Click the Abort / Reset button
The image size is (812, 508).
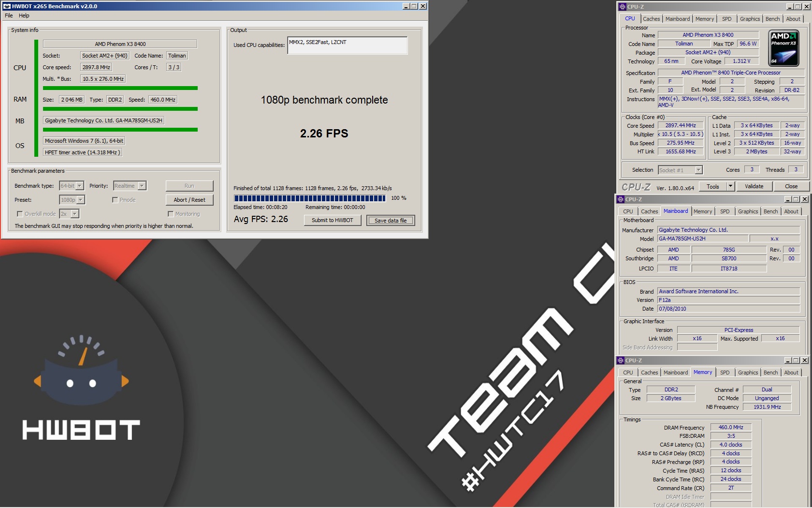[189, 200]
